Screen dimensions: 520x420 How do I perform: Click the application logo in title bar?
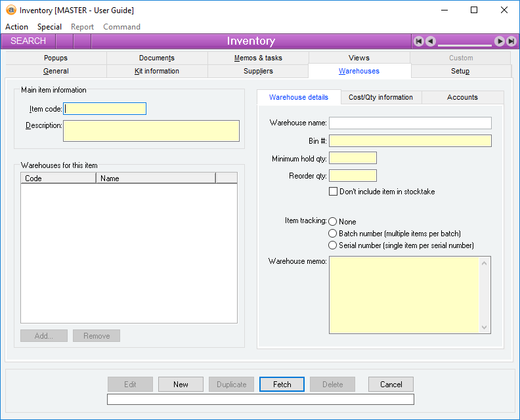[11, 10]
